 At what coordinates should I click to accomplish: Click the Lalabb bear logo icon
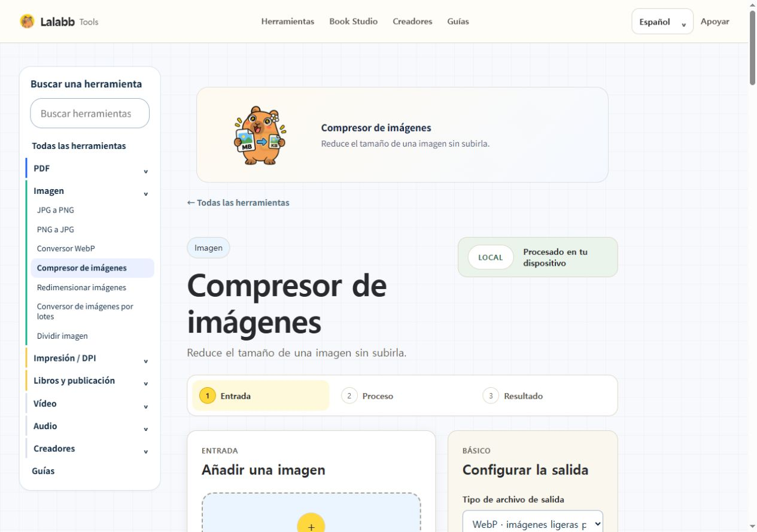(27, 22)
